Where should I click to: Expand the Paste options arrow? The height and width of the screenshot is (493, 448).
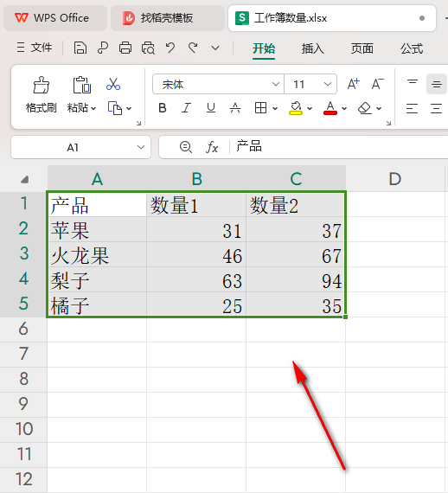click(x=93, y=108)
